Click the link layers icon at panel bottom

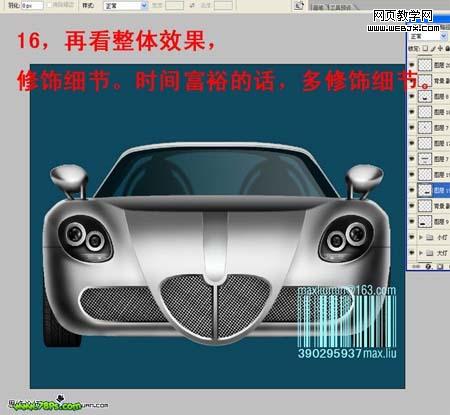tap(417, 267)
